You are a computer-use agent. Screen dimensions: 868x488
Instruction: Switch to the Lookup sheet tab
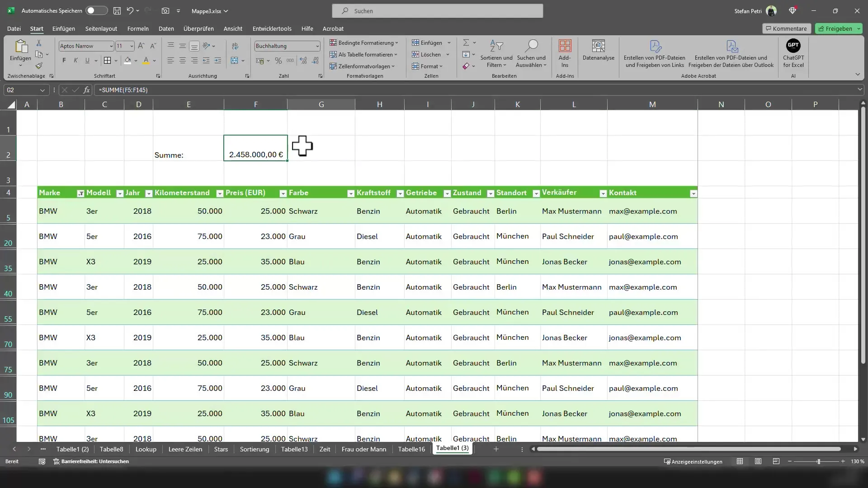(146, 449)
